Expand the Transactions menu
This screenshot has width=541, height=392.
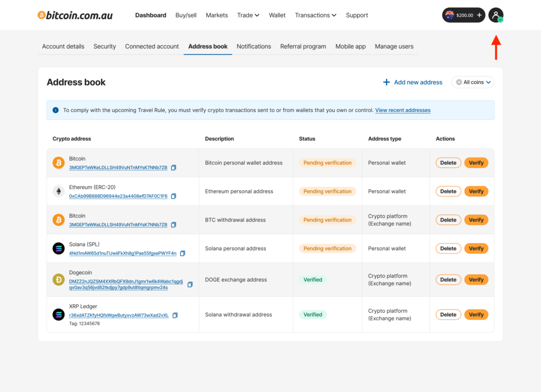(x=315, y=15)
